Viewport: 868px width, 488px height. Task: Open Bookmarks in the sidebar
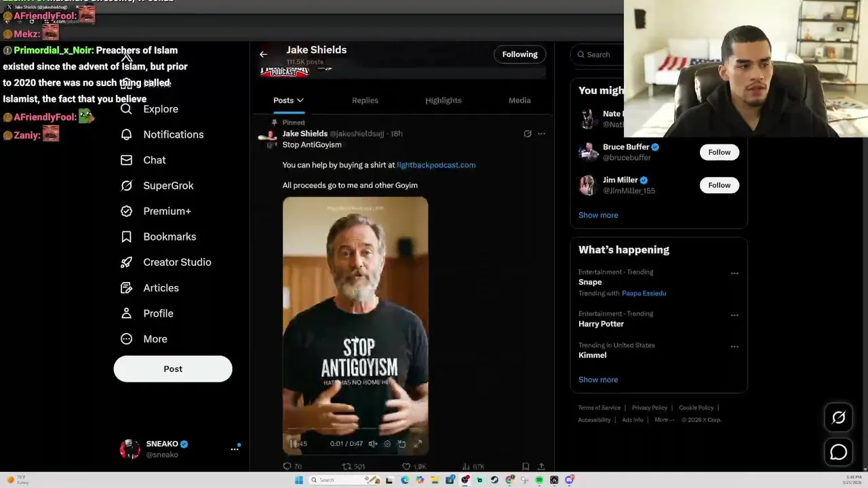(158, 237)
